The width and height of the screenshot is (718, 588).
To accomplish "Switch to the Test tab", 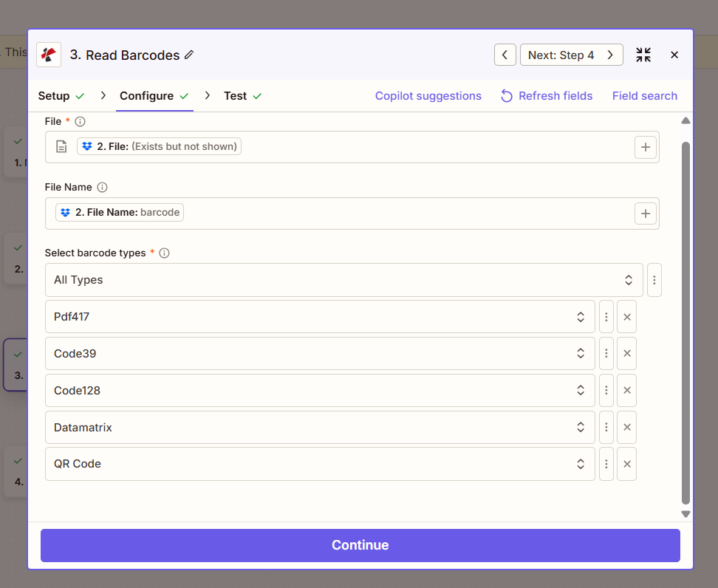I will click(x=236, y=96).
